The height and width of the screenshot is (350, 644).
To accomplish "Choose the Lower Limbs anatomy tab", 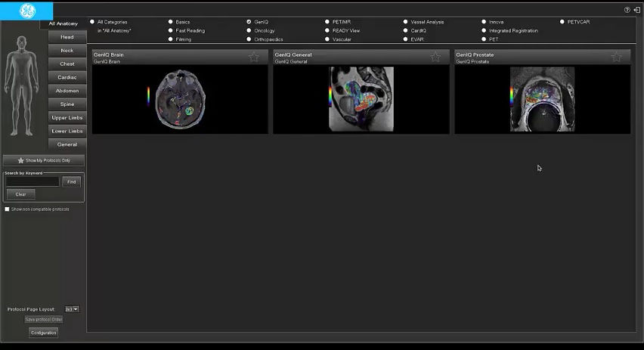I will pyautogui.click(x=67, y=131).
